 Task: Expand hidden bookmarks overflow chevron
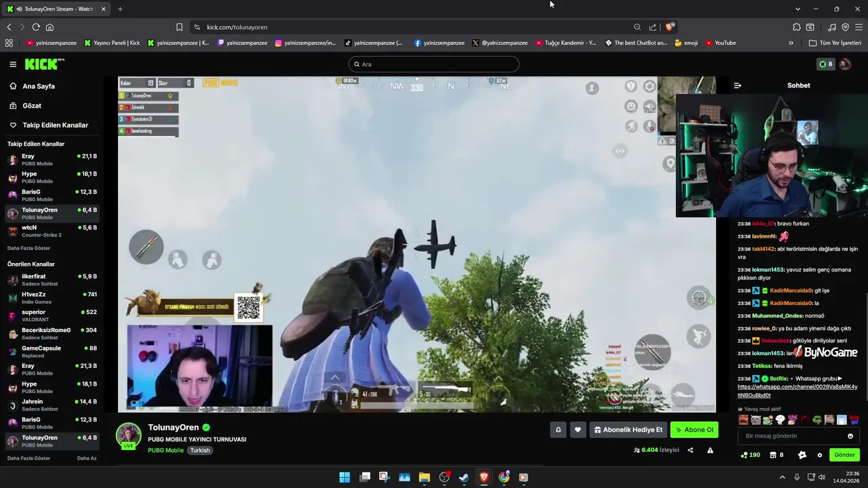(791, 43)
